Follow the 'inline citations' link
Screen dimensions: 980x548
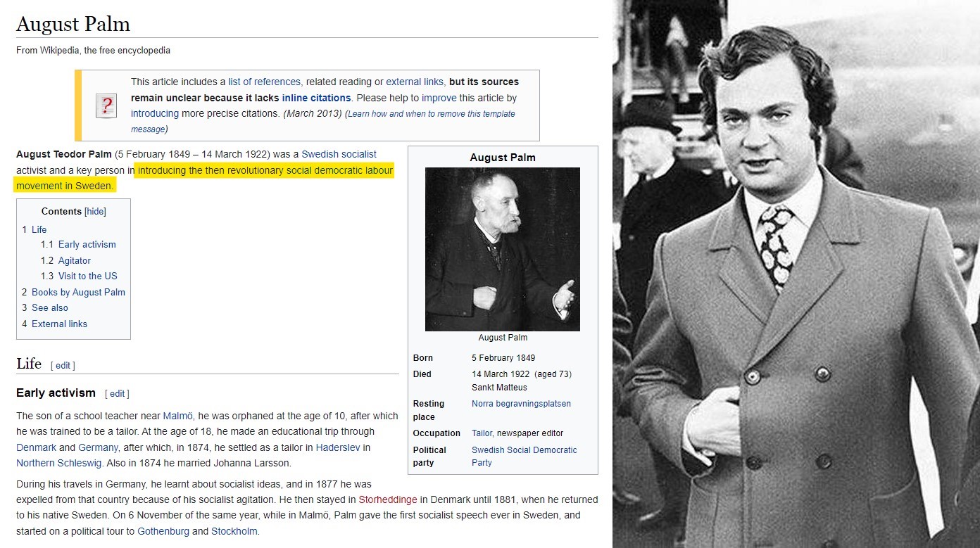(316, 98)
